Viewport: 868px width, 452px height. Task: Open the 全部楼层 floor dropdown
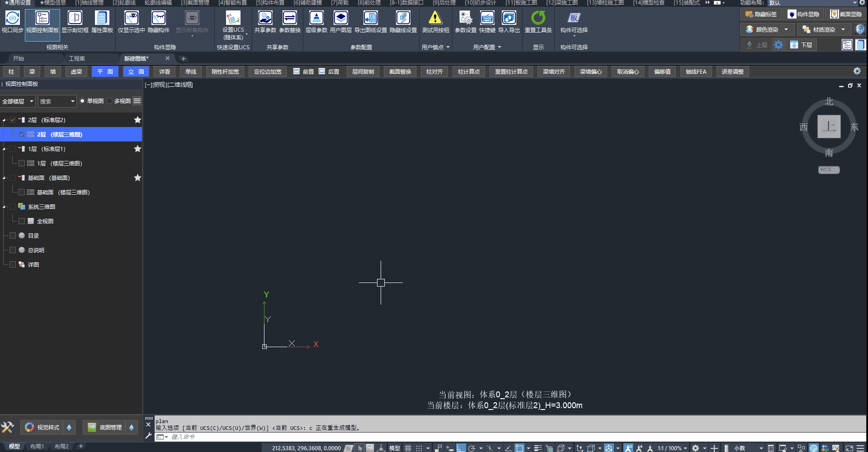coord(18,101)
